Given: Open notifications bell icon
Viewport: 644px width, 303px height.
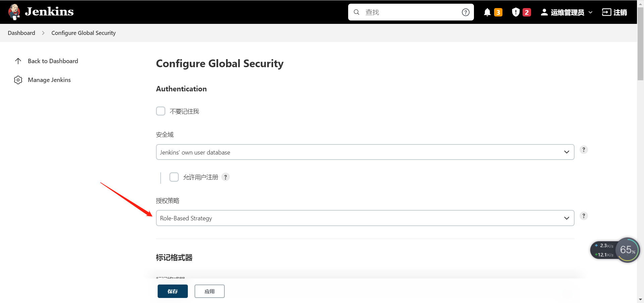Looking at the screenshot, I should point(487,12).
